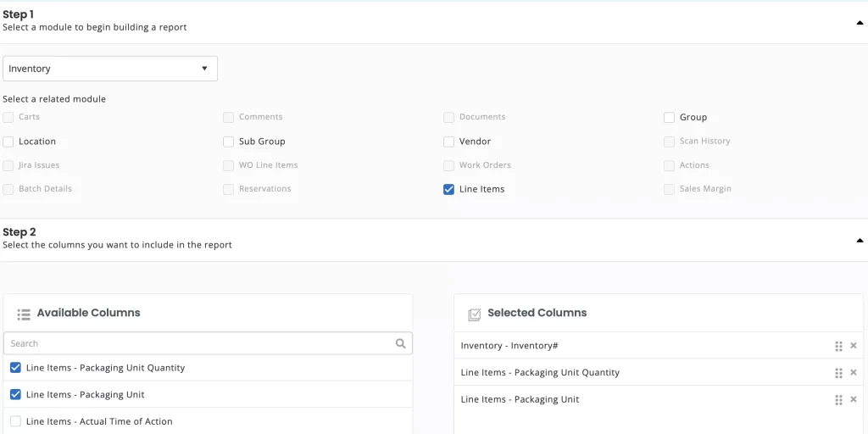The height and width of the screenshot is (434, 868).
Task: Uncheck the Line Items related module
Action: click(x=449, y=189)
